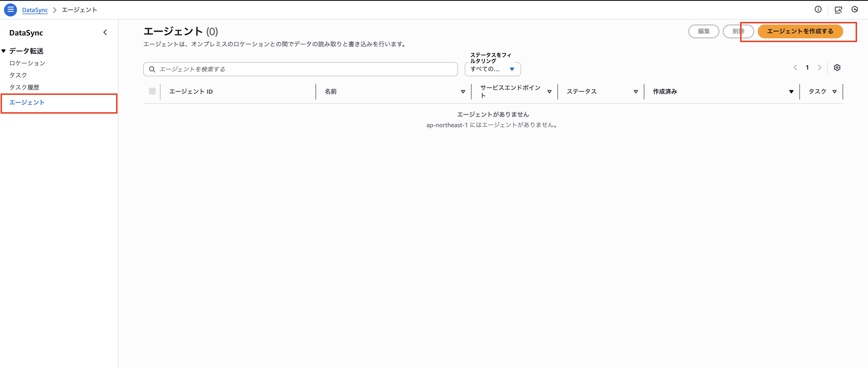Click the hexagon session icon in the header

pyautogui.click(x=855, y=10)
